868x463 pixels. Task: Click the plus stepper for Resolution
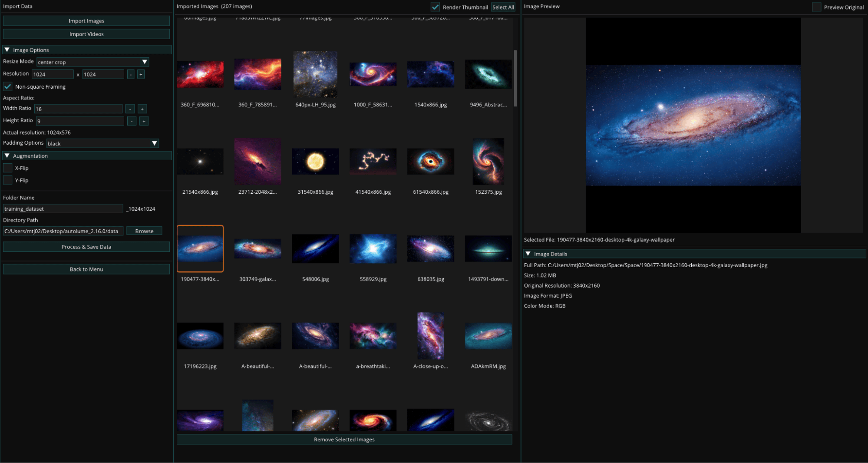[x=141, y=74]
